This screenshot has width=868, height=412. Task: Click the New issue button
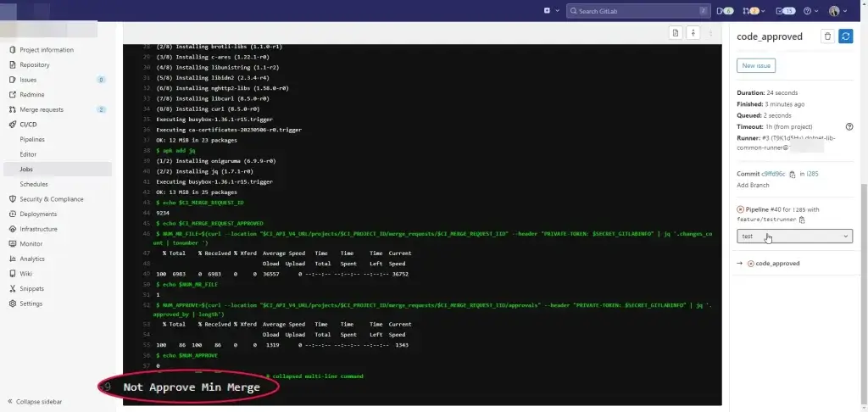pos(756,65)
